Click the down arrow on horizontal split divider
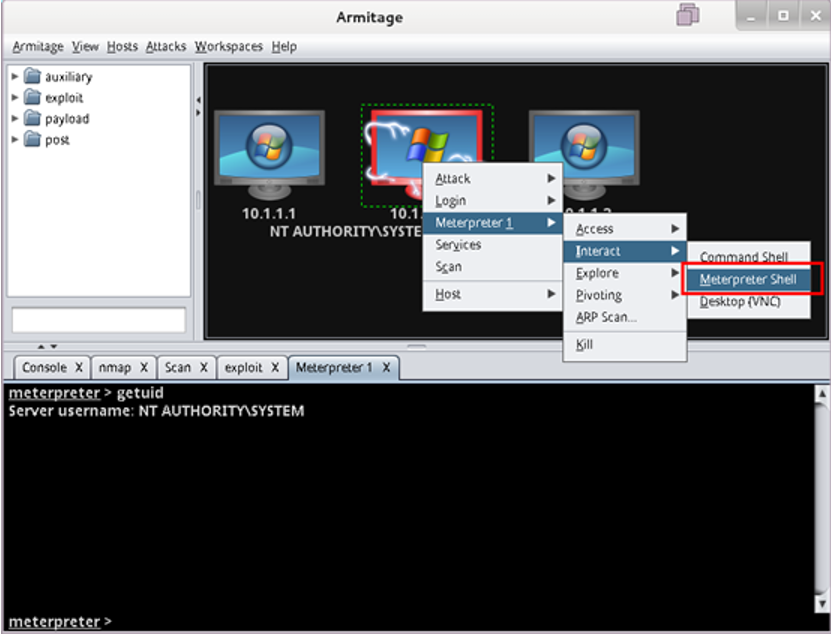 click(x=54, y=347)
